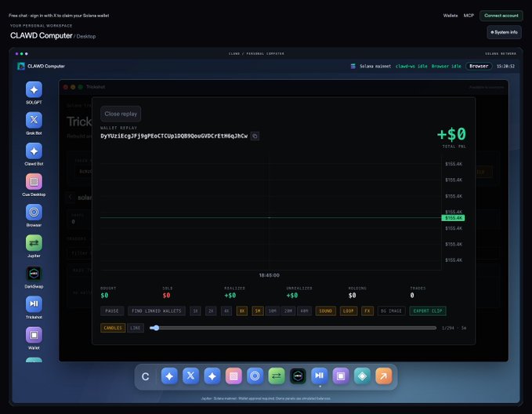
Task: Select the 5M candle interval
Action: point(258,311)
